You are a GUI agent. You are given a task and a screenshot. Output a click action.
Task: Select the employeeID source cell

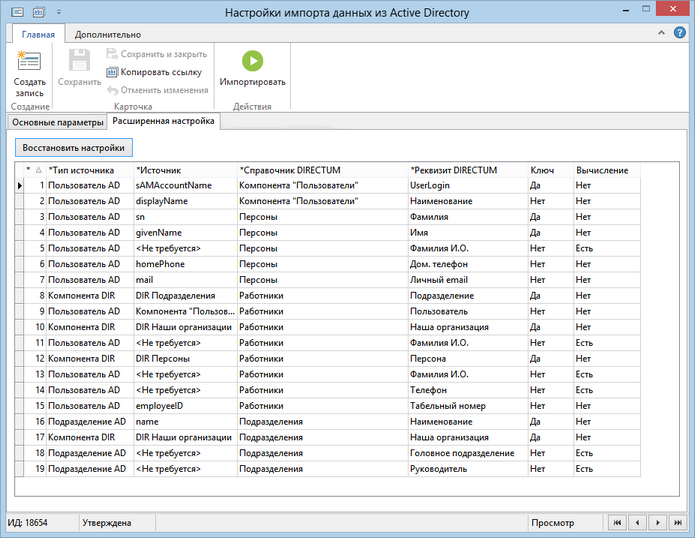point(185,406)
